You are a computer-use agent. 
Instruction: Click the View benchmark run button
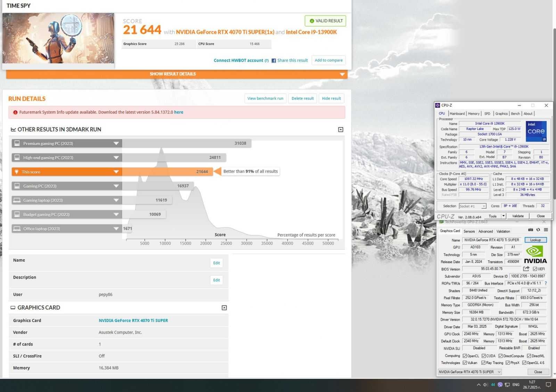pyautogui.click(x=265, y=98)
